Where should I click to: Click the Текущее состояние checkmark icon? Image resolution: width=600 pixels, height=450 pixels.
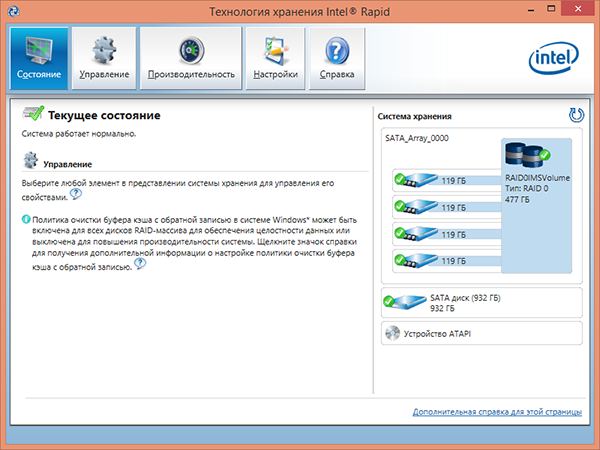33,114
